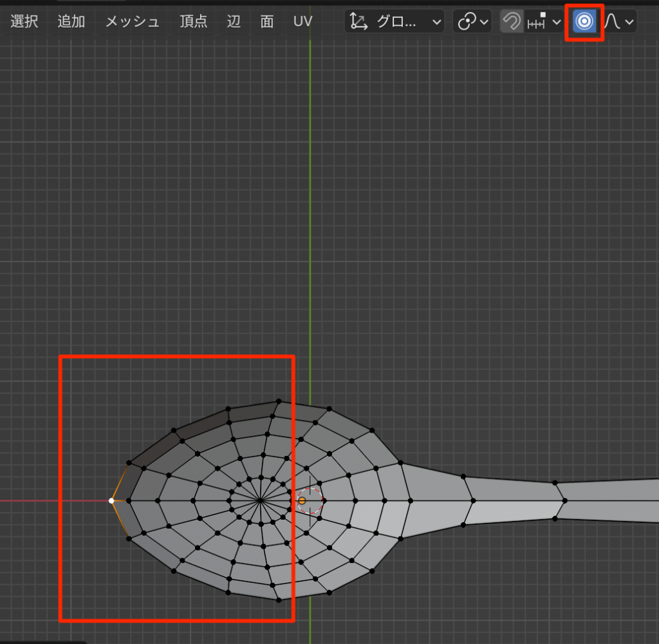Expand the グロ… transform orientation dropdown
Image resolution: width=659 pixels, height=644 pixels.
tap(395, 22)
